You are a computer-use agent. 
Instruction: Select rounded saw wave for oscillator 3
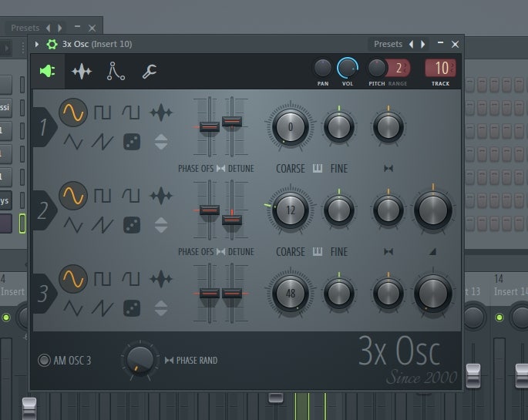(x=131, y=279)
